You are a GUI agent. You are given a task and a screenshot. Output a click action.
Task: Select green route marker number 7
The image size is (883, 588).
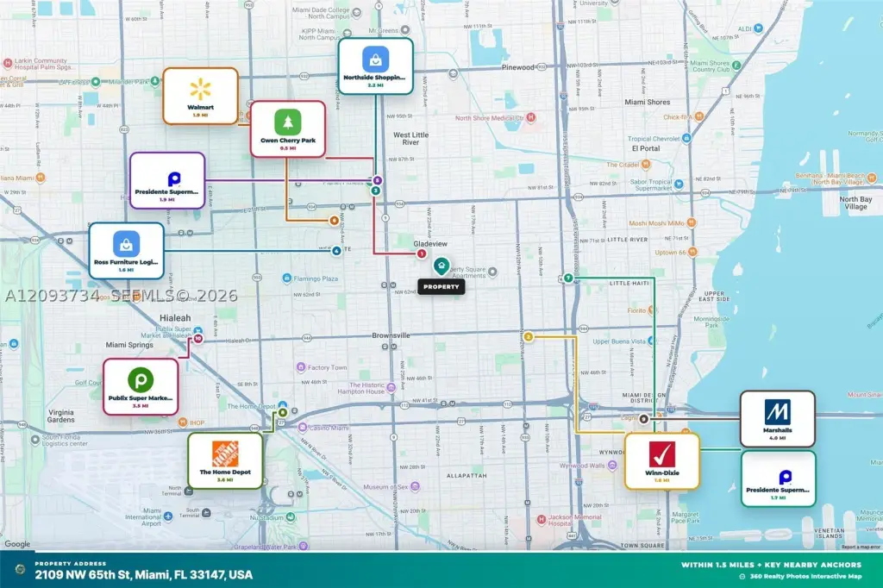(568, 278)
